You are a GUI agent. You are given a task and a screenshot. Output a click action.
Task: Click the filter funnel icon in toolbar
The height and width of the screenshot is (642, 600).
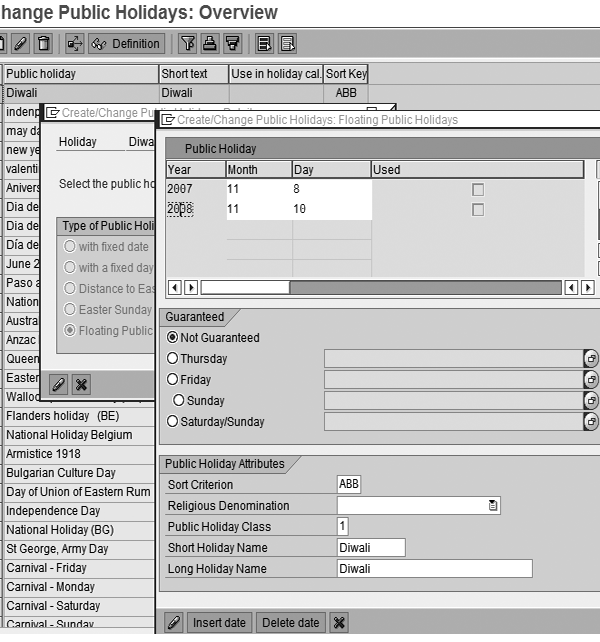click(x=187, y=44)
